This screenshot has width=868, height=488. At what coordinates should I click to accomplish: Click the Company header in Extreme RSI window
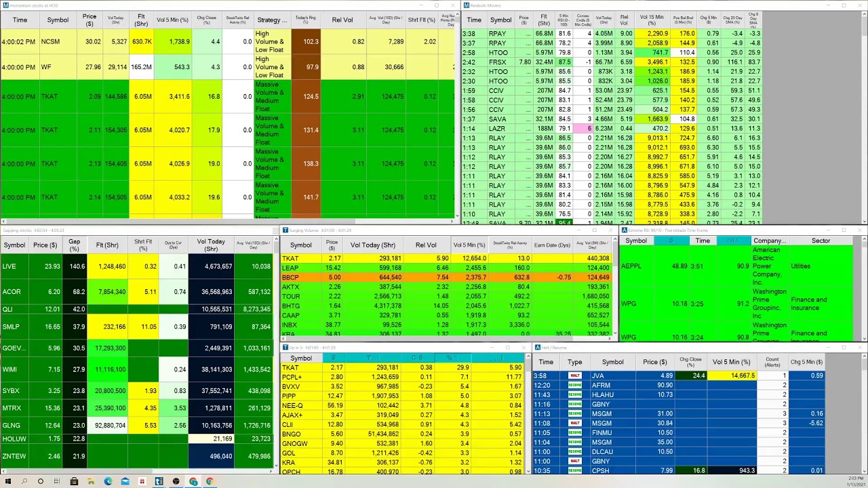click(770, 241)
